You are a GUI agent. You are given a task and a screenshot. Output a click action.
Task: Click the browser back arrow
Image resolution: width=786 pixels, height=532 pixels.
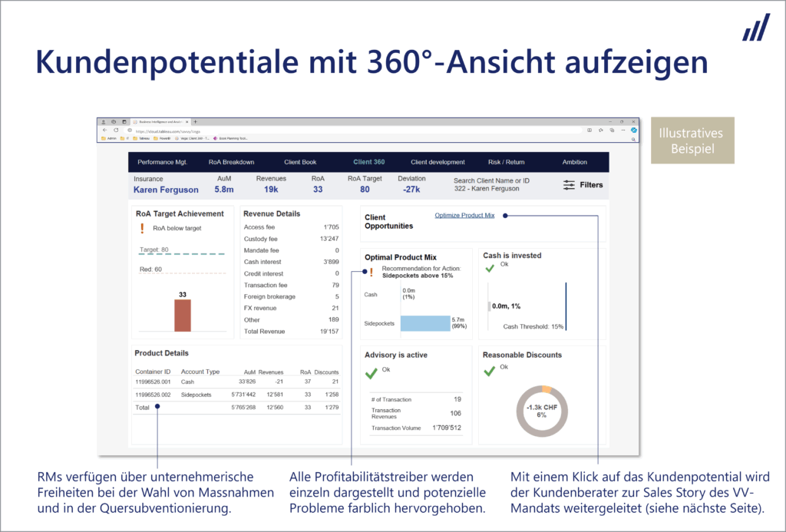pos(105,131)
